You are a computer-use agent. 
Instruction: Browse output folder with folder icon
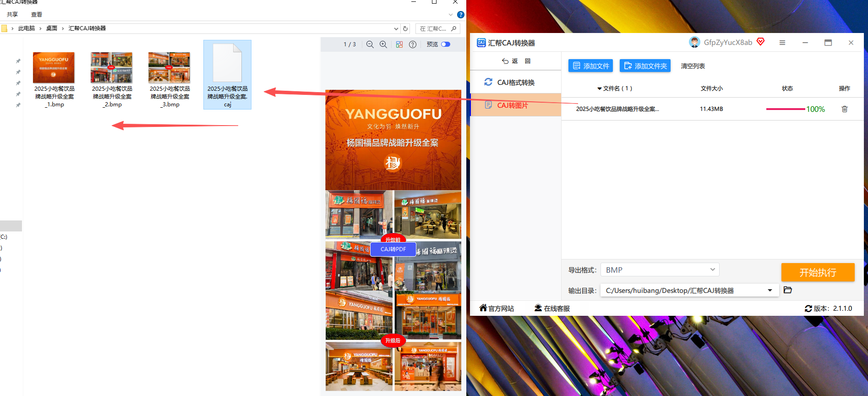pos(788,290)
